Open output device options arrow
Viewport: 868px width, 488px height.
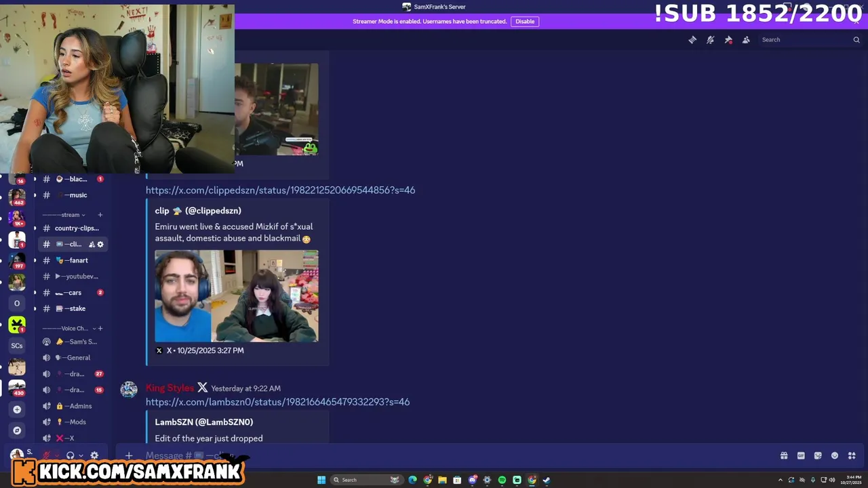[x=81, y=455]
